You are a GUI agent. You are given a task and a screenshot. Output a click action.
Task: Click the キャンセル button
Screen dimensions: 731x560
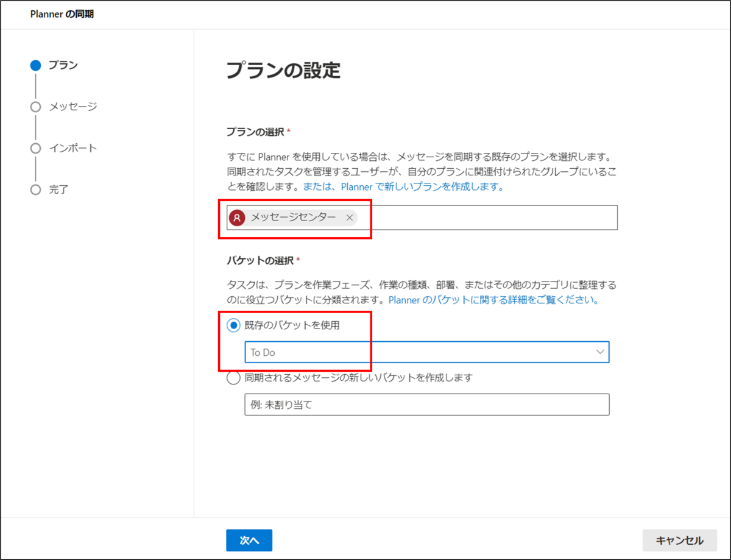680,541
